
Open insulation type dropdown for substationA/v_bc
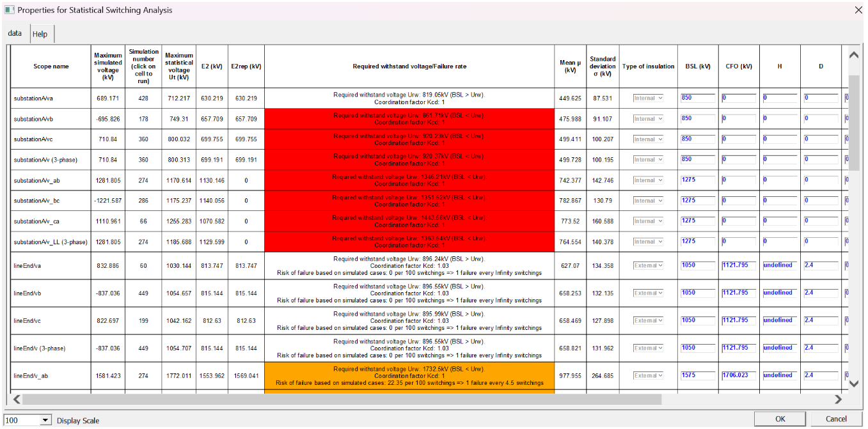[648, 200]
